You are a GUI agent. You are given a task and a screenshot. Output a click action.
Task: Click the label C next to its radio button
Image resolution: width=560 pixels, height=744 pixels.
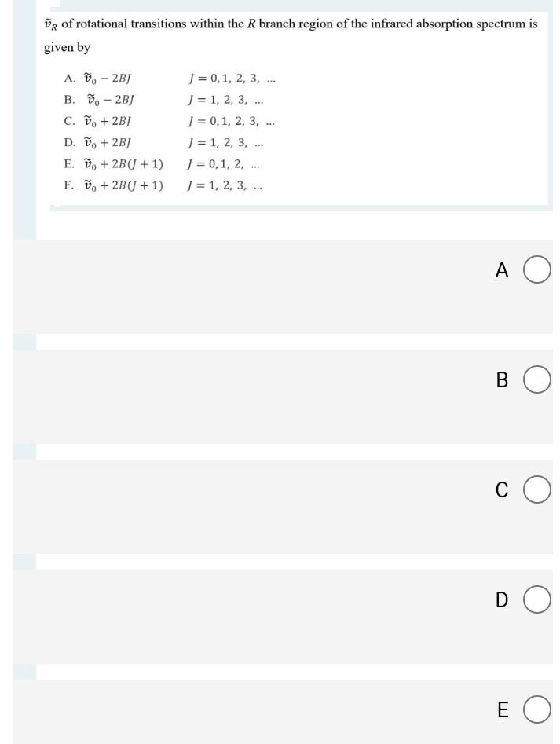pos(500,490)
